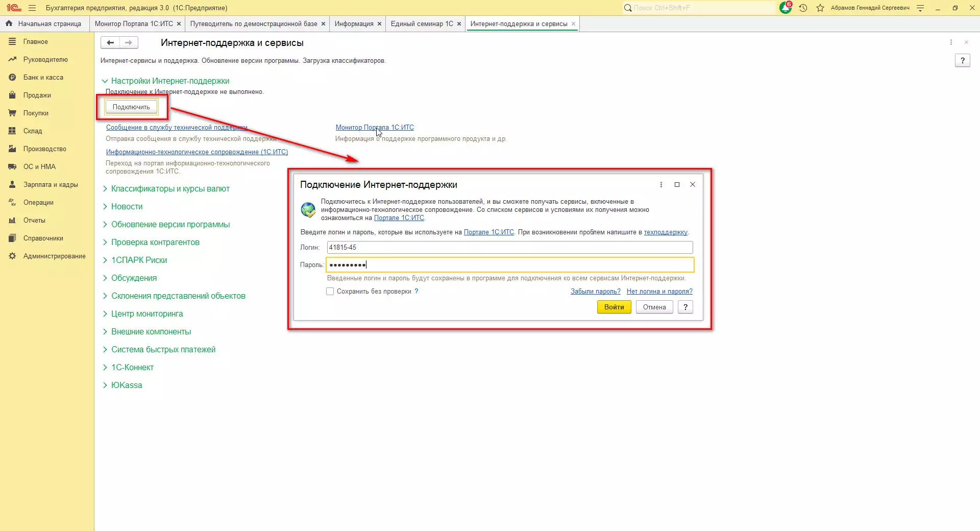The width and height of the screenshot is (980, 531).
Task: Expand the ЮKassa group
Action: [122, 385]
